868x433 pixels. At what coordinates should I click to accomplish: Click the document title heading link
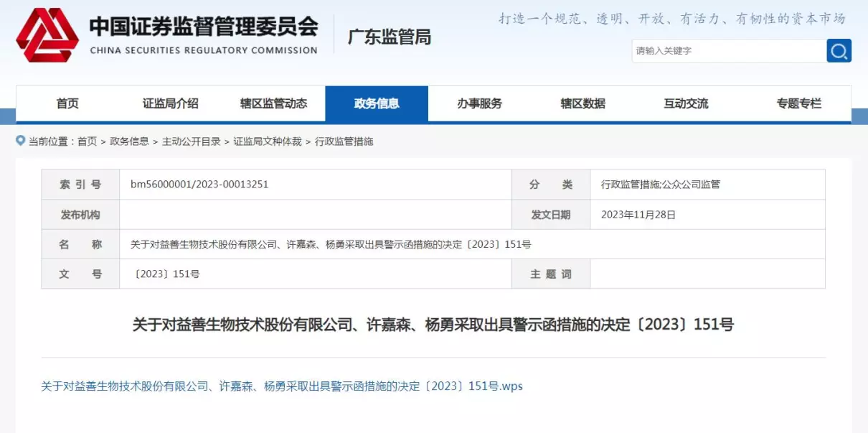[x=433, y=324]
